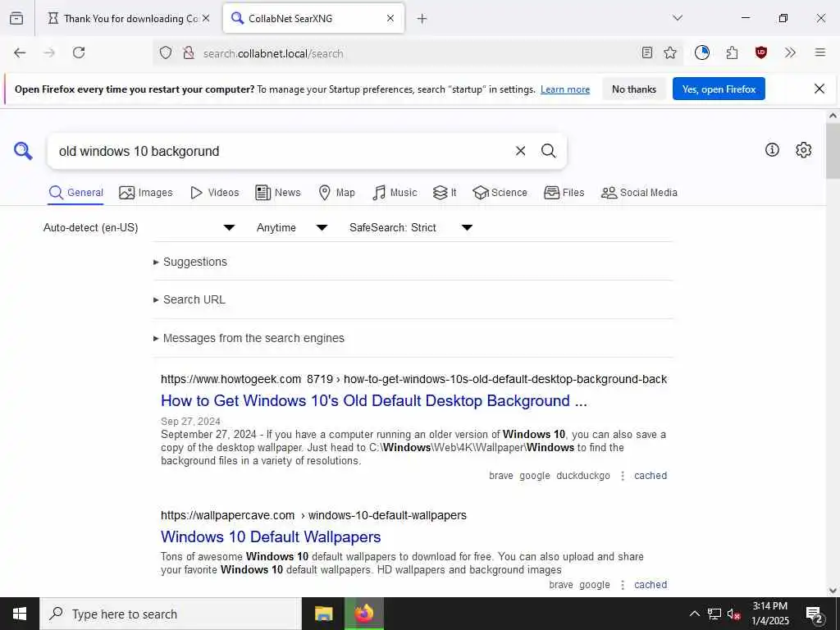Open the Firefox hamburger menu
This screenshot has width=840, height=630.
(x=819, y=52)
